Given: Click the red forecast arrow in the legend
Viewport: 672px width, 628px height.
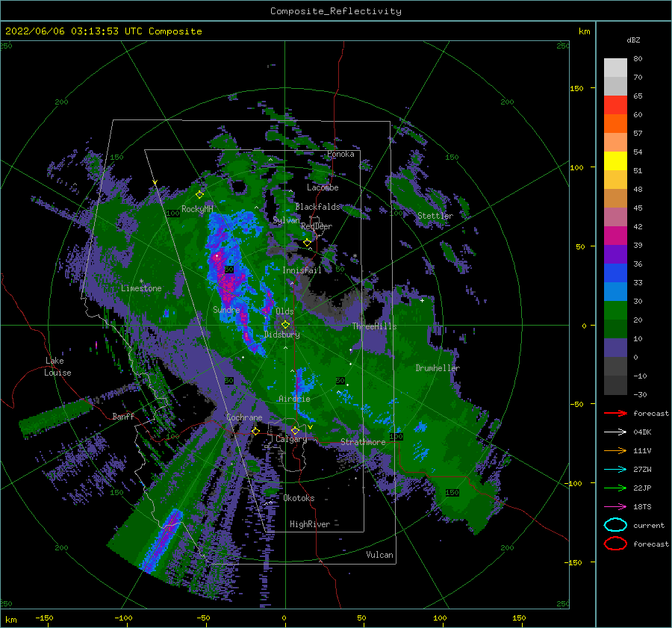Looking at the screenshot, I should (x=615, y=413).
